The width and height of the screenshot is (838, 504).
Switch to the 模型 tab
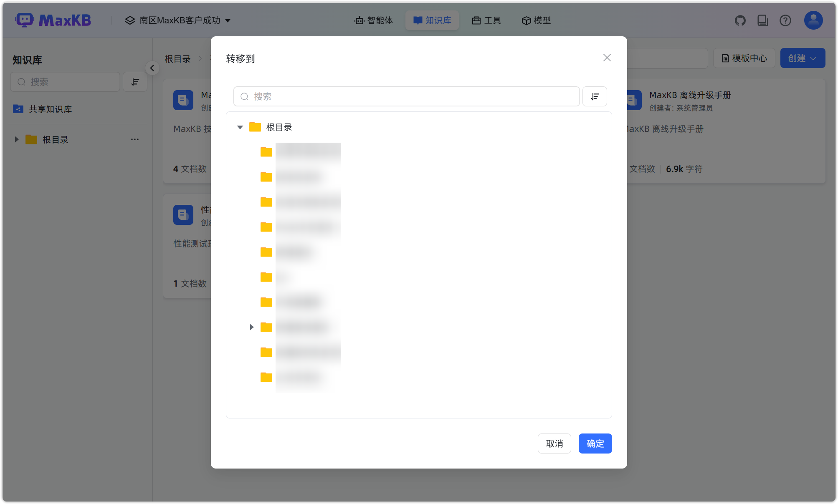536,20
